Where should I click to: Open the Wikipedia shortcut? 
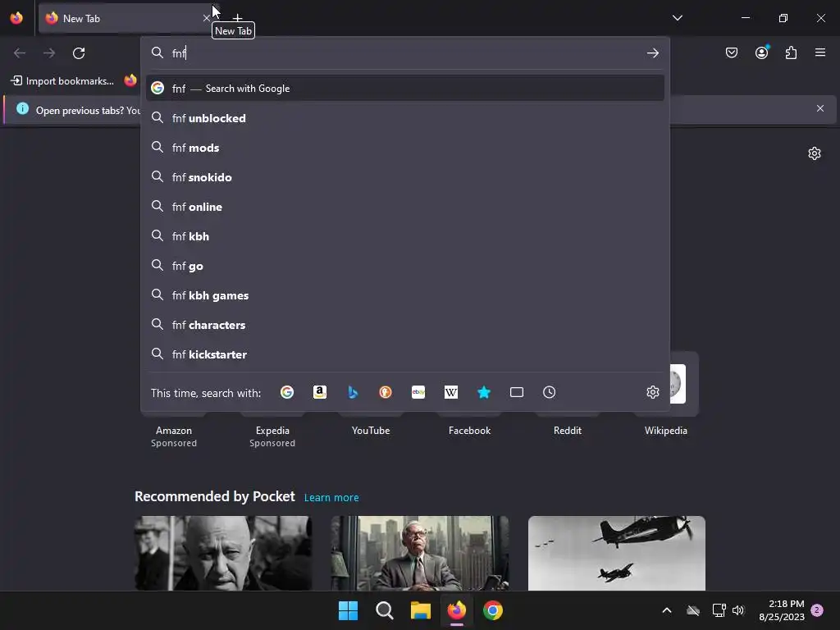[x=666, y=396]
